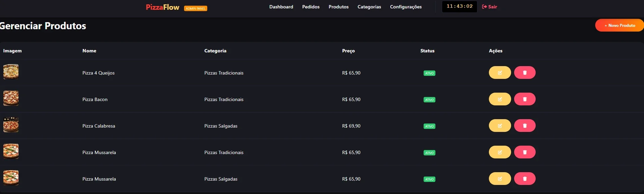The width and height of the screenshot is (644, 194).
Task: Delete the Pizza Bacon product
Action: coord(525,99)
